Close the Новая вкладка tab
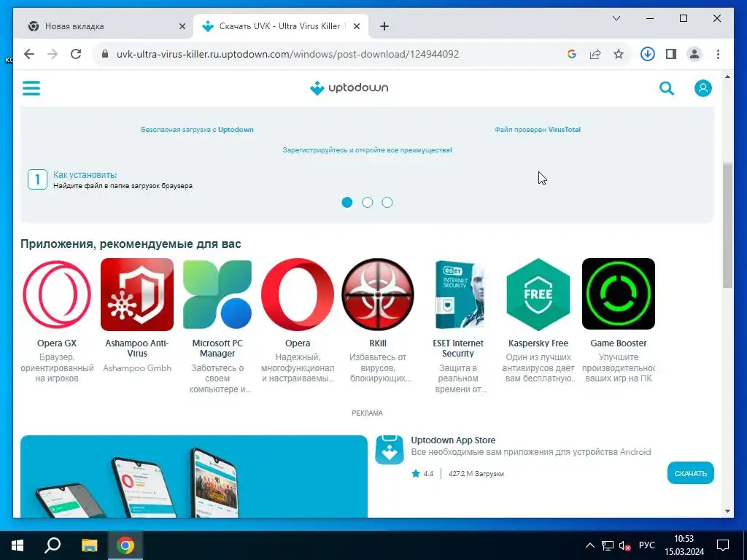This screenshot has height=560, width=747. (182, 27)
